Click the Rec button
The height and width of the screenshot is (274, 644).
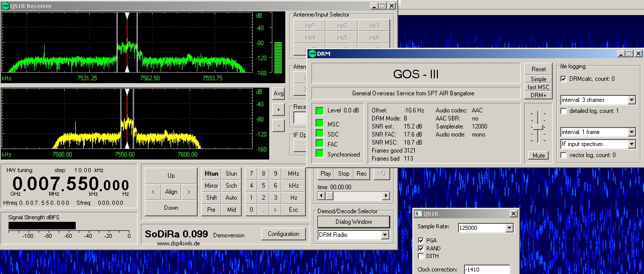coord(361,174)
